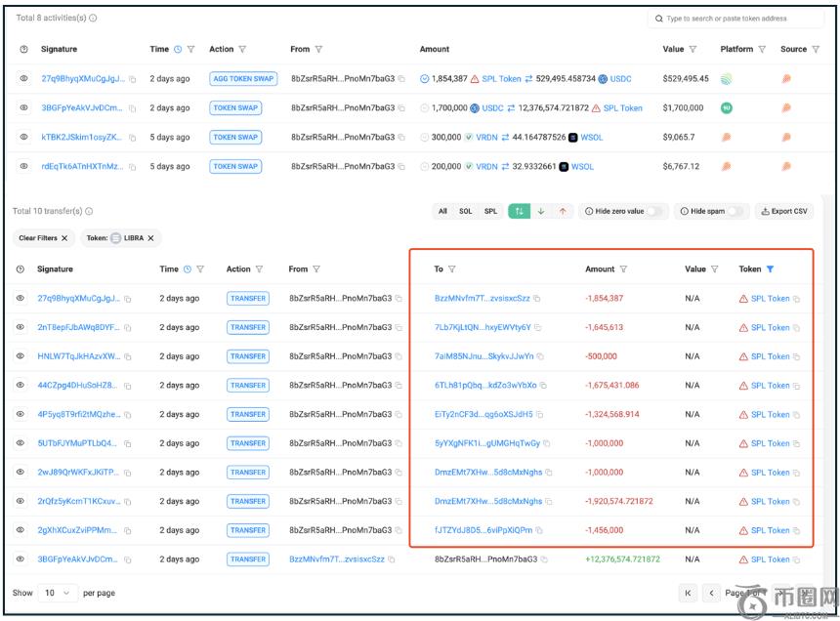Click the Export CSV button

click(x=783, y=211)
